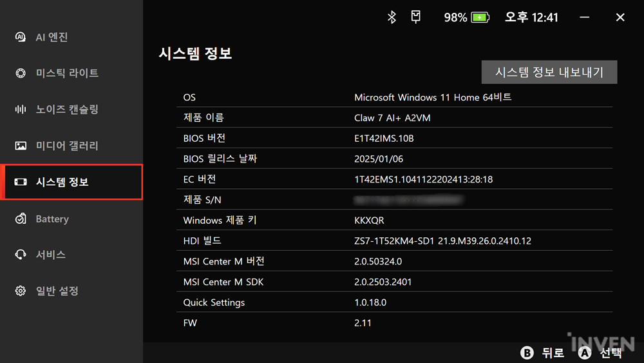This screenshot has height=363, width=644.
Task: Click the AI engine sidebar icon
Action: tap(20, 37)
